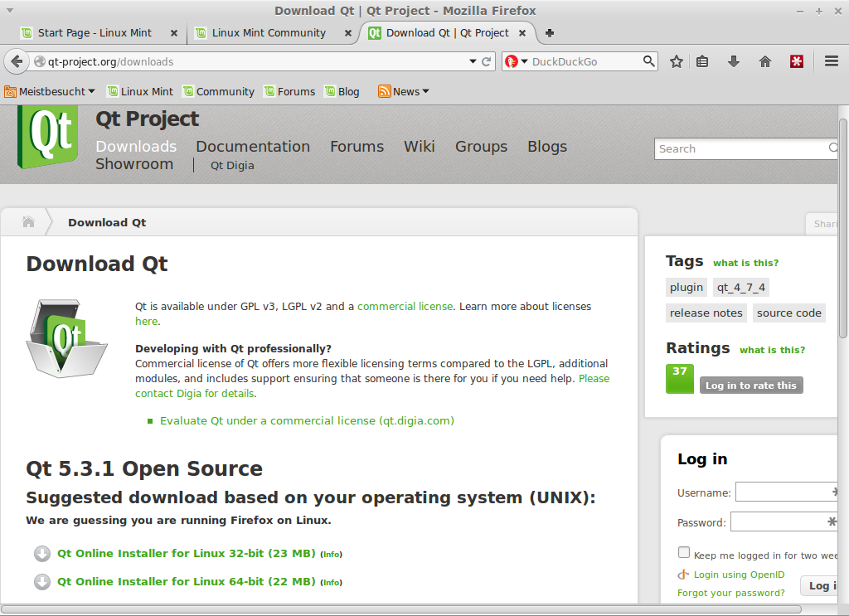Click the breadcrumb home icon
This screenshot has height=616, width=849.
tap(28, 222)
